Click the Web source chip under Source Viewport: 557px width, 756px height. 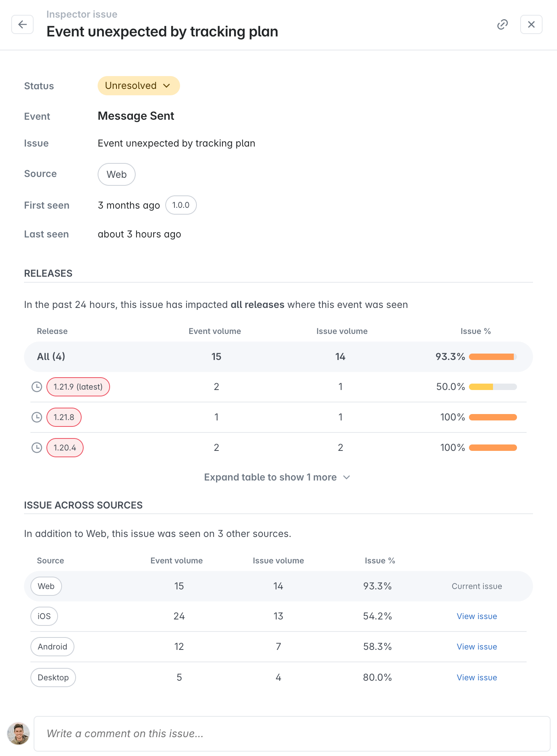tap(116, 175)
